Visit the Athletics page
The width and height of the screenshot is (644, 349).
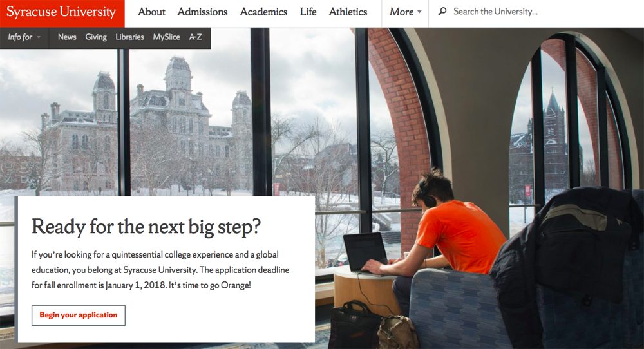pyautogui.click(x=348, y=12)
